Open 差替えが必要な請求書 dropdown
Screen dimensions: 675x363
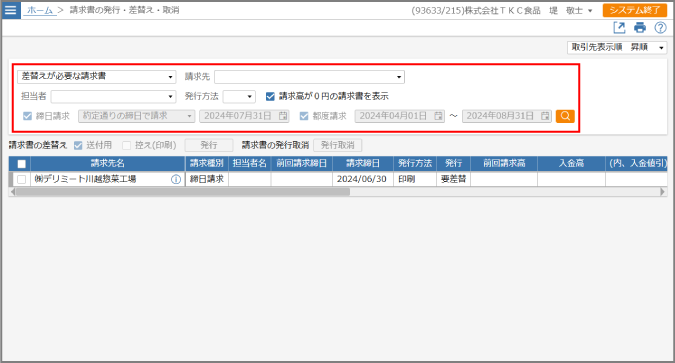pyautogui.click(x=97, y=77)
